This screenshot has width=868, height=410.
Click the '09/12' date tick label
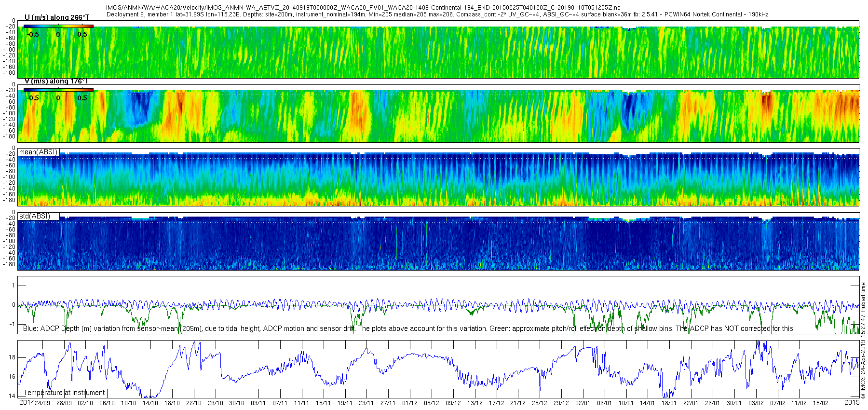point(453,403)
